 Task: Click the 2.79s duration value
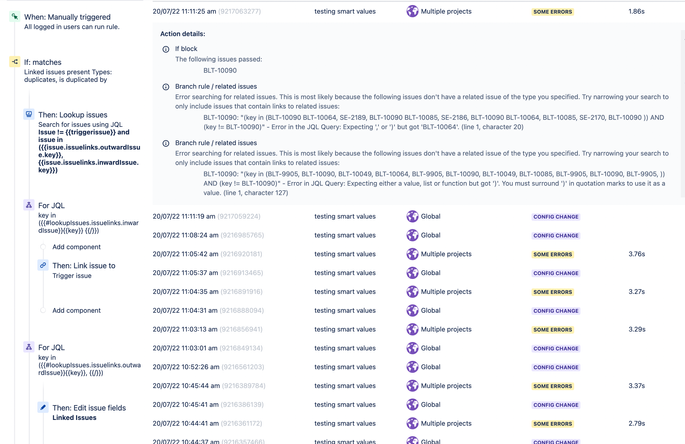pos(637,423)
